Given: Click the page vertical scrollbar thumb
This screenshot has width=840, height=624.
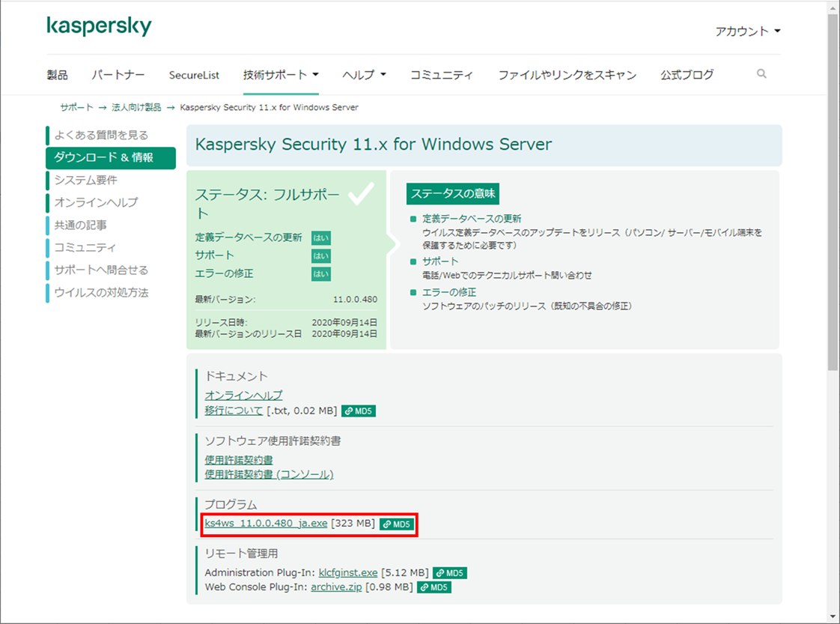Looking at the screenshot, I should [x=833, y=191].
